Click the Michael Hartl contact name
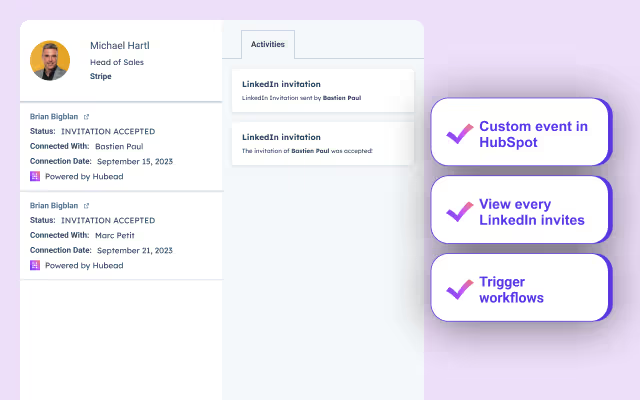 tap(120, 45)
